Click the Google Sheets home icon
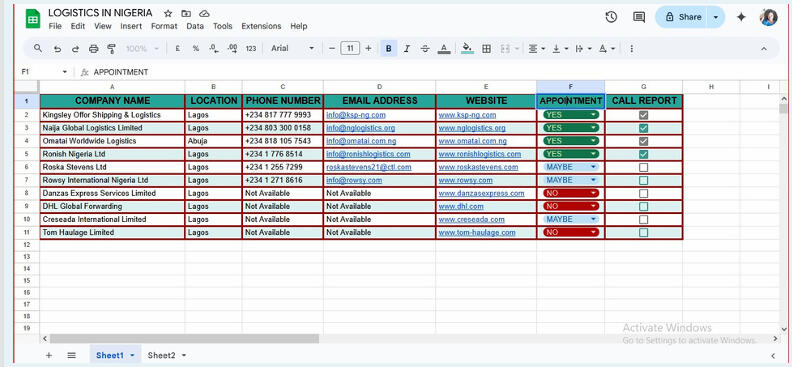Screen dimensions: 792x367 (33, 19)
